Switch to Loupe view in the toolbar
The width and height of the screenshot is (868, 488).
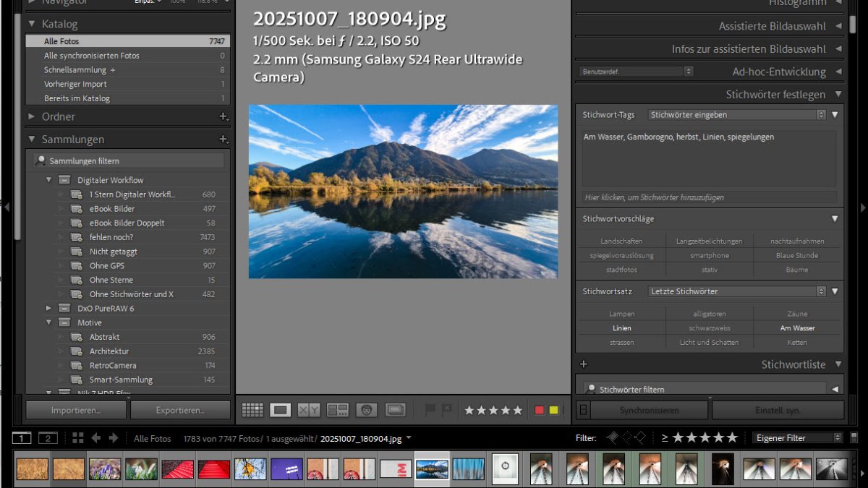[x=281, y=410]
